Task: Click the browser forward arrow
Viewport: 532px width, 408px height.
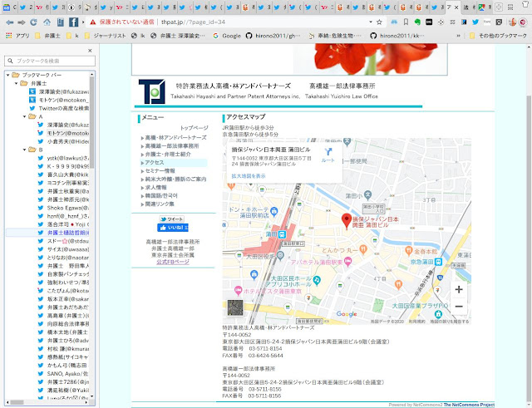Action: 22,22
